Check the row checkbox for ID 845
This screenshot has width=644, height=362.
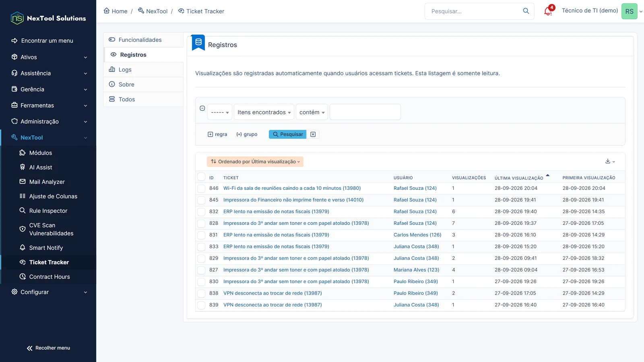click(201, 200)
